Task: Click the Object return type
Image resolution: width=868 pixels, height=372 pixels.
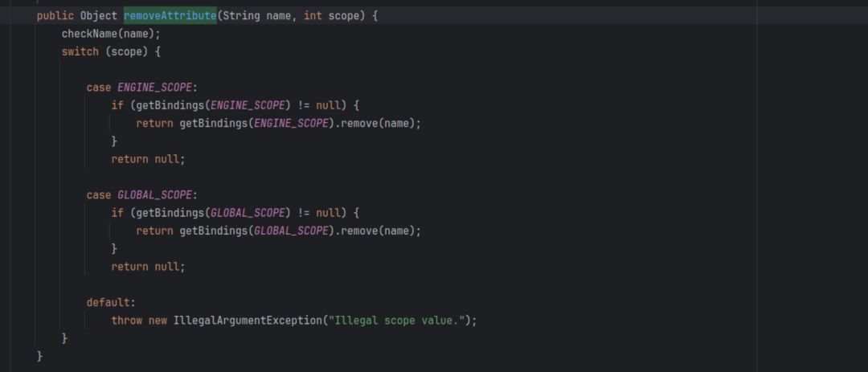Action: (99, 16)
